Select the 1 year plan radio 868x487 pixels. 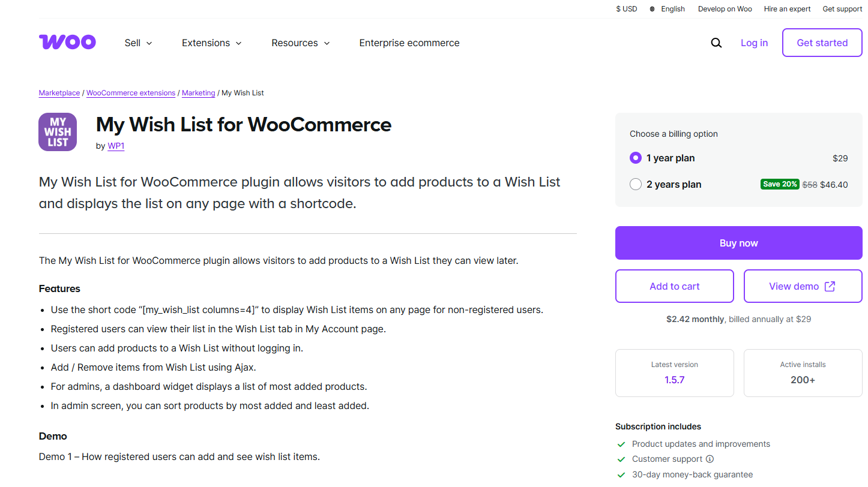click(x=636, y=158)
